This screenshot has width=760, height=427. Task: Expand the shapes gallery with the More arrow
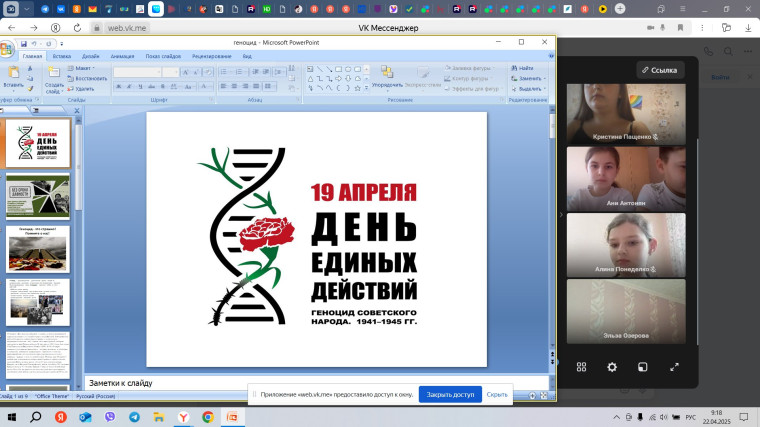pos(366,89)
